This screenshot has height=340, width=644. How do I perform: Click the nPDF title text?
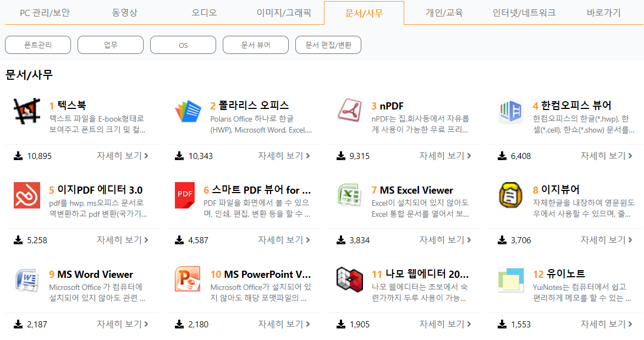pyautogui.click(x=392, y=106)
